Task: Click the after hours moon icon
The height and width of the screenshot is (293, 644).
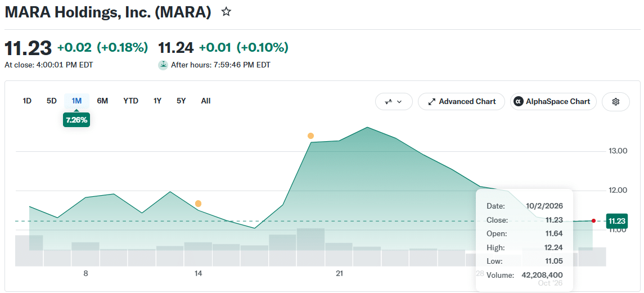Action: click(x=163, y=65)
